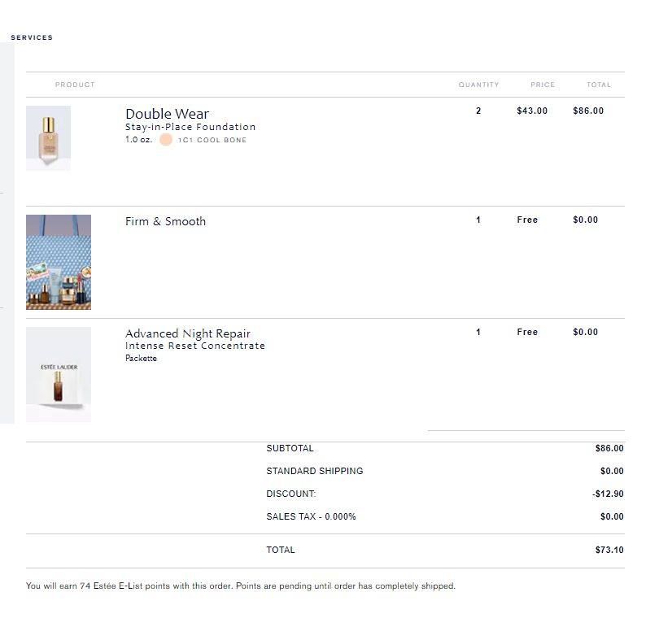Click the STANDARD SHIPPING label

314,471
